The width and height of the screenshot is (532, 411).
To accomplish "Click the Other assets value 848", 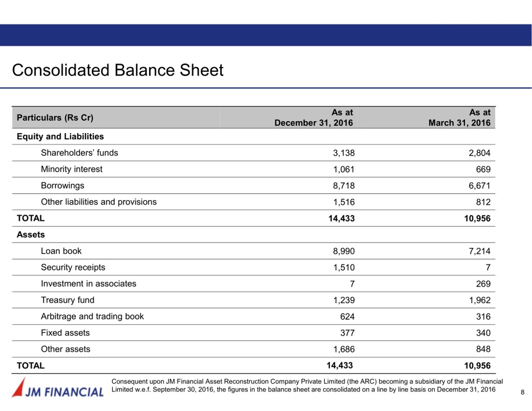I will (x=483, y=349).
